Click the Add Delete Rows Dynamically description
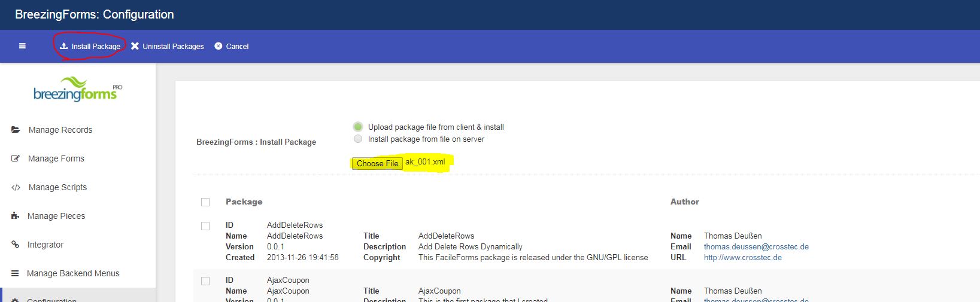Screen dimensions: 980x302 pos(471,246)
